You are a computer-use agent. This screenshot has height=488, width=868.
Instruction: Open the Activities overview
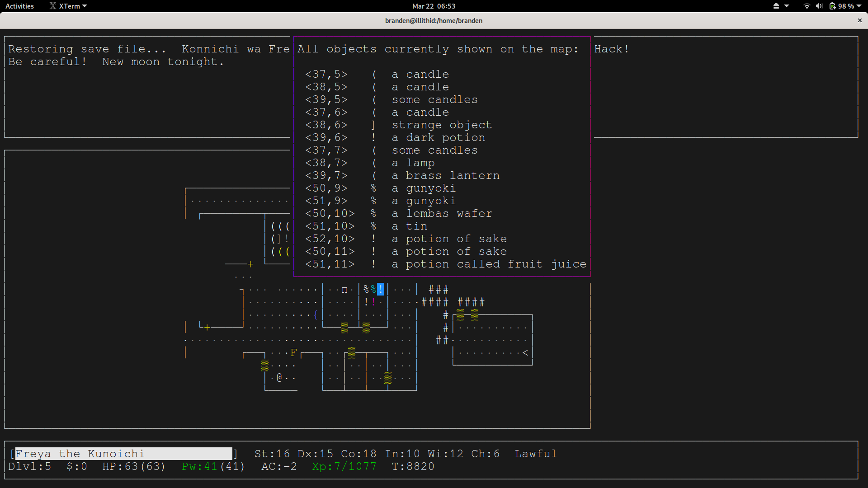[19, 6]
